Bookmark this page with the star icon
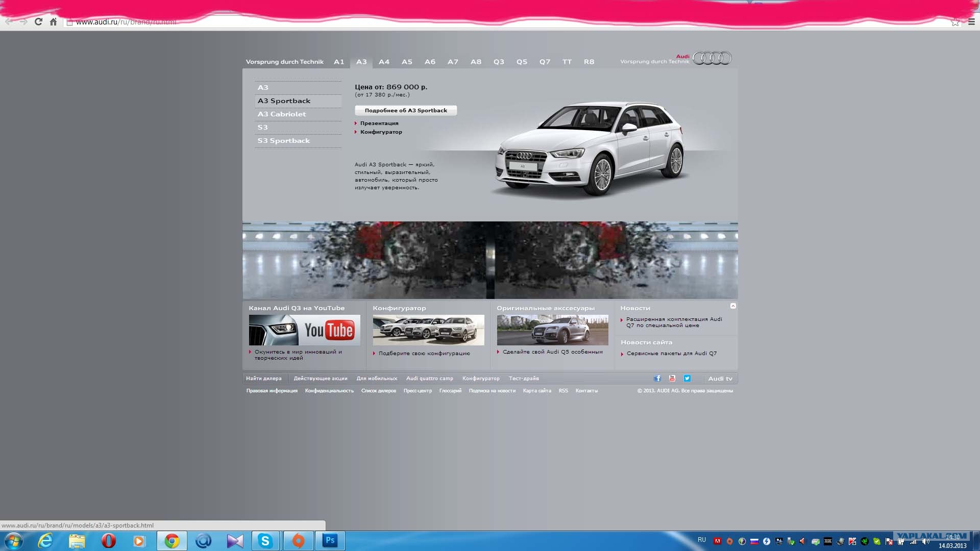The width and height of the screenshot is (980, 551). [955, 22]
